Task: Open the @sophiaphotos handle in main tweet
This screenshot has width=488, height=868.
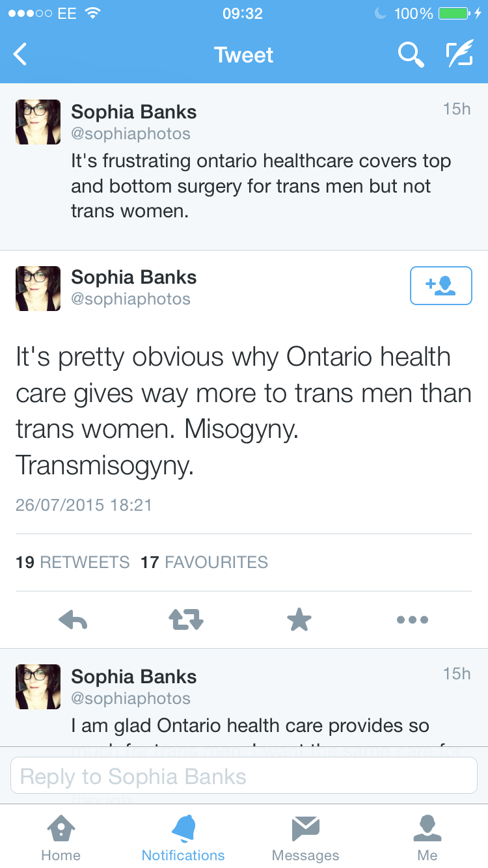Action: pyautogui.click(x=131, y=299)
